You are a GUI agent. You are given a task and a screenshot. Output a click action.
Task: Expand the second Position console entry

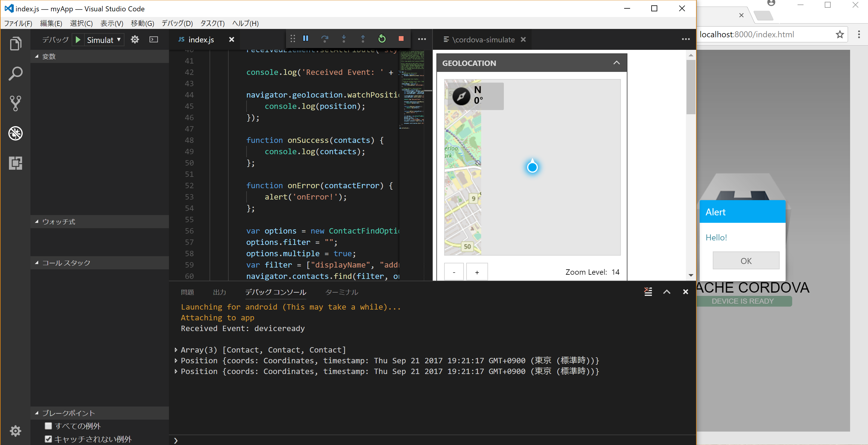click(176, 371)
